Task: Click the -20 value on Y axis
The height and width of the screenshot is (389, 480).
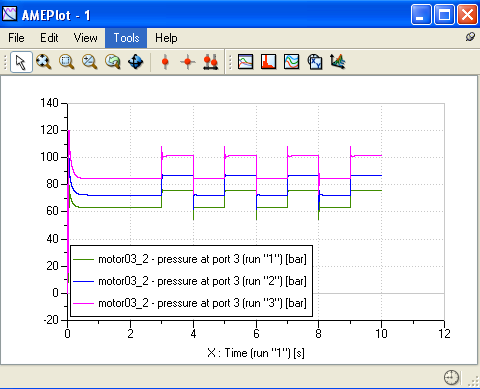Action: 51,320
